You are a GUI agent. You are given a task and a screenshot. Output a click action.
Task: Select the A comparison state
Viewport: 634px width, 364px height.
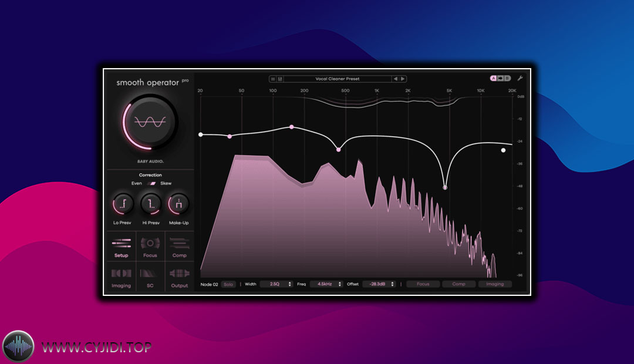tap(493, 78)
